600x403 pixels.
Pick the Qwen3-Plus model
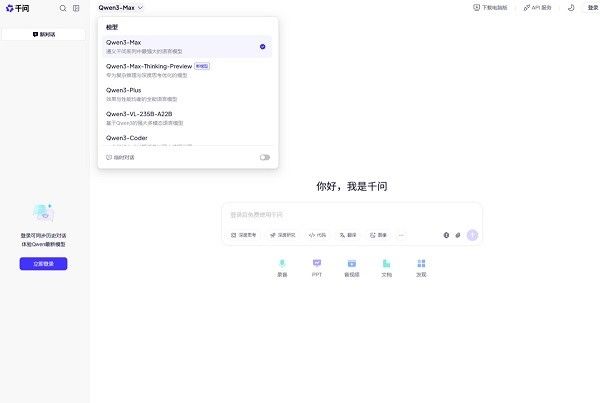tap(187, 94)
